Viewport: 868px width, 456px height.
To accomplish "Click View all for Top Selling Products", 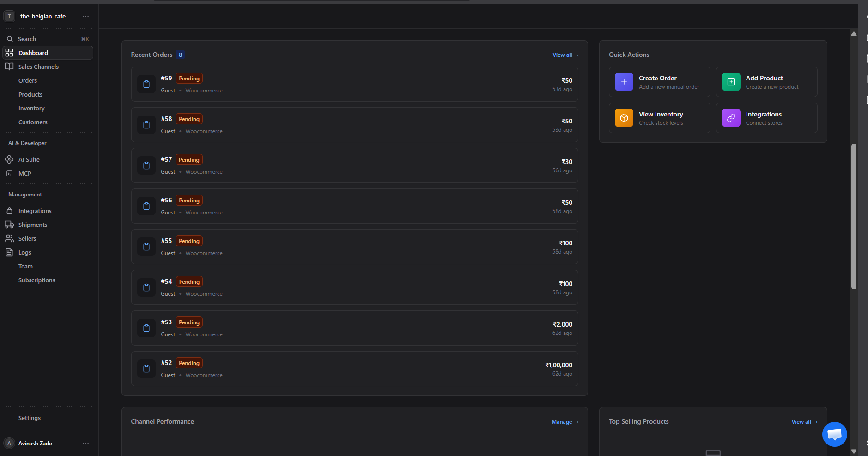I will click(804, 421).
